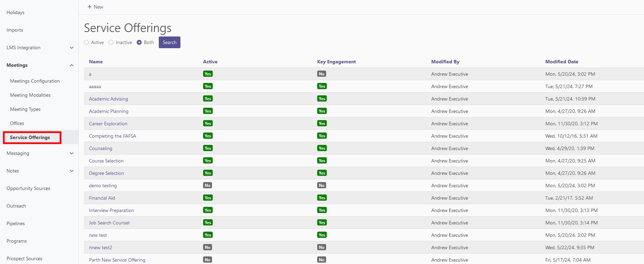Open Meeting Types sidebar item
The height and width of the screenshot is (264, 644).
click(x=25, y=109)
